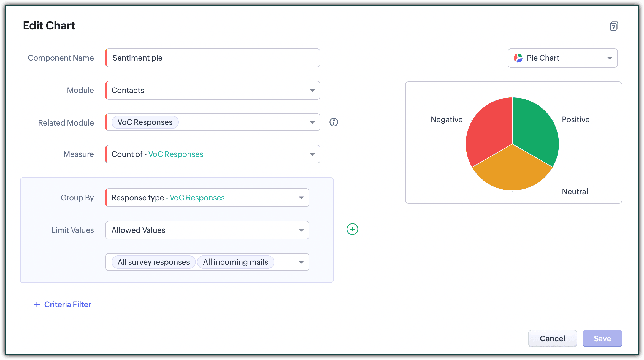Open the Related Module dropdown arrow
This screenshot has width=644, height=360.
coord(312,122)
